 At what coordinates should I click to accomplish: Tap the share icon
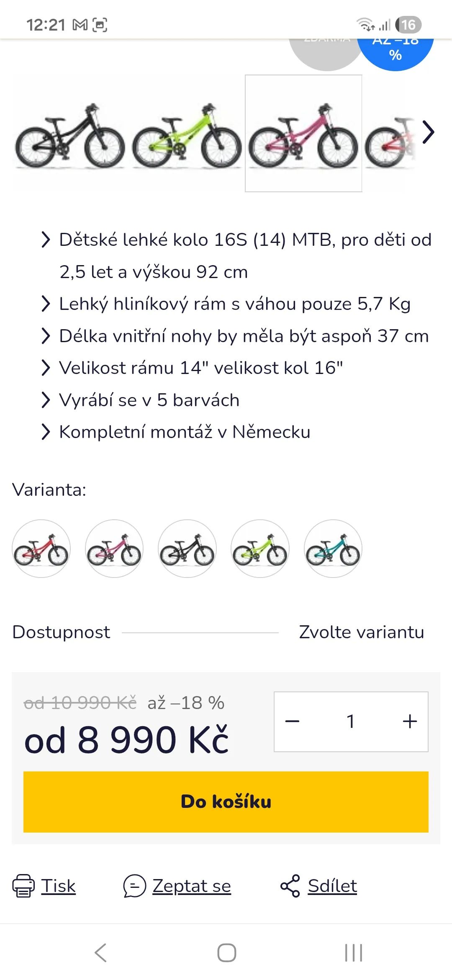(x=290, y=886)
